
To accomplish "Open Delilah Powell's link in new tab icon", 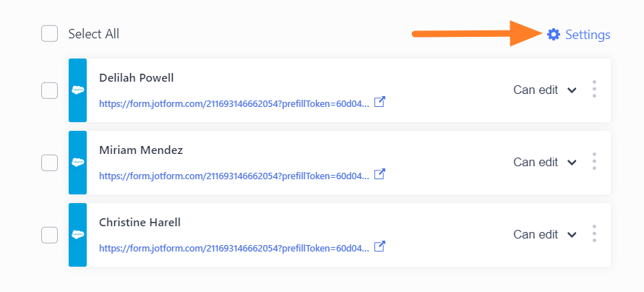I will 380,102.
